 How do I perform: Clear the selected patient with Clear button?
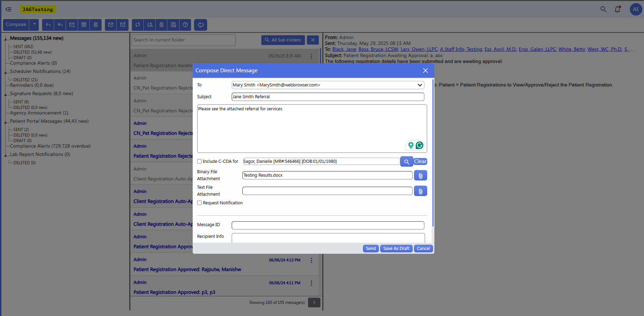(x=420, y=161)
